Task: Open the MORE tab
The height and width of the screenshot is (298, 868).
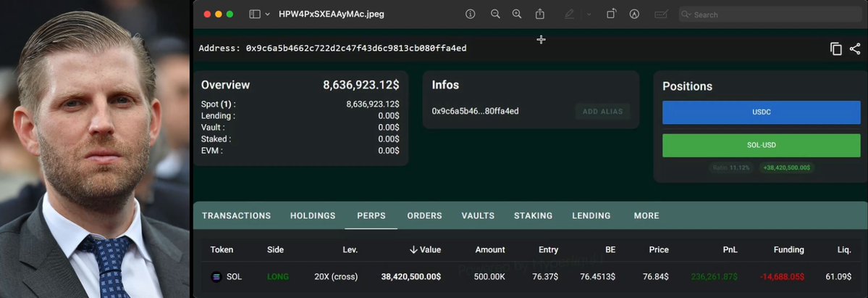Action: (x=646, y=216)
